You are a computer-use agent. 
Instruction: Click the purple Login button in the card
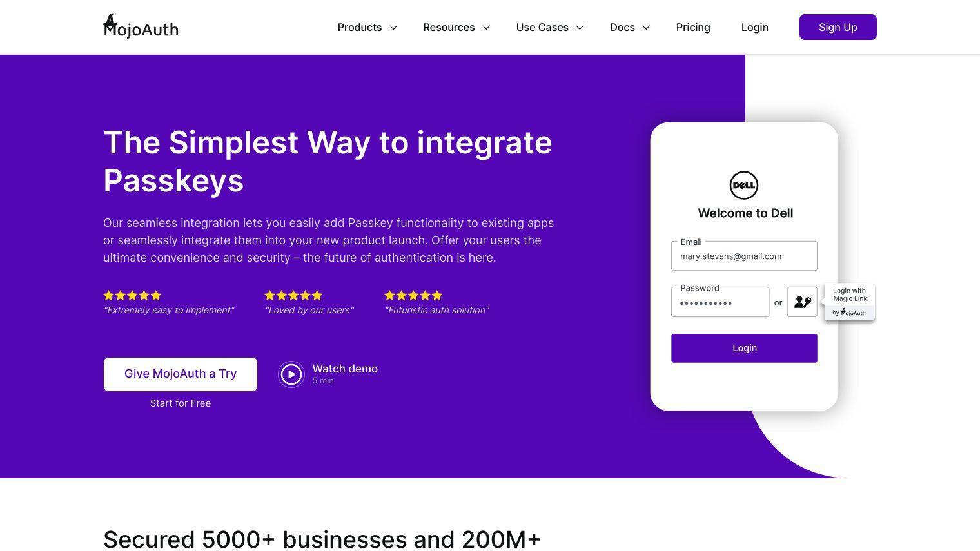click(744, 348)
